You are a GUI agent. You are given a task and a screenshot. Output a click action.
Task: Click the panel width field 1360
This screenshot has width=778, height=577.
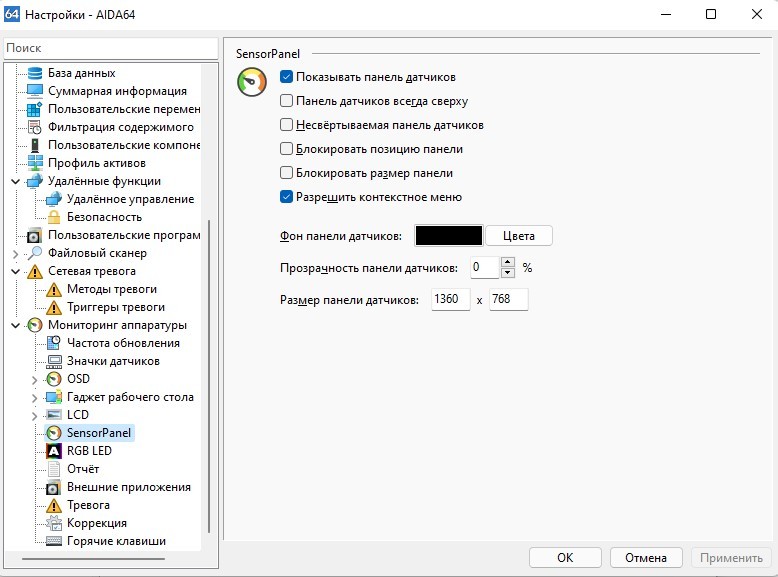coord(451,299)
